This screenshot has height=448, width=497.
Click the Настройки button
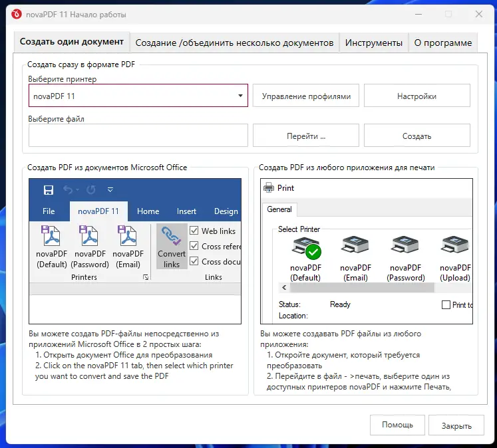click(416, 96)
